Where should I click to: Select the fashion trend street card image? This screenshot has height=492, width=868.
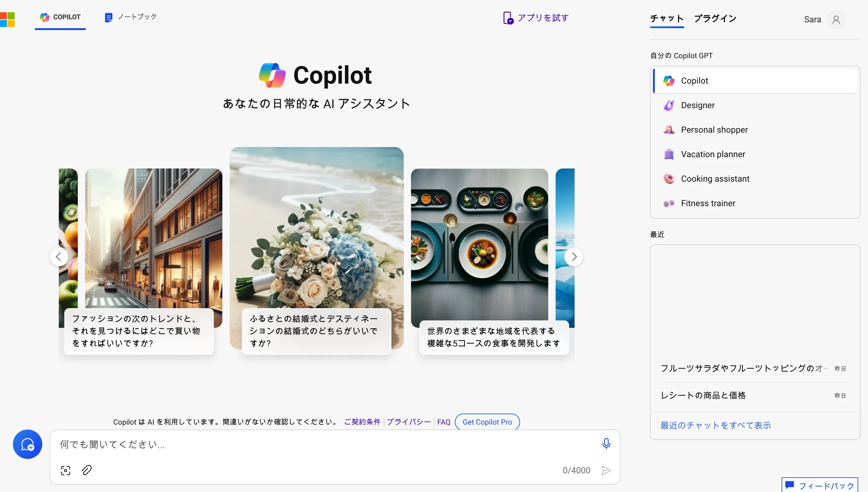pos(154,238)
